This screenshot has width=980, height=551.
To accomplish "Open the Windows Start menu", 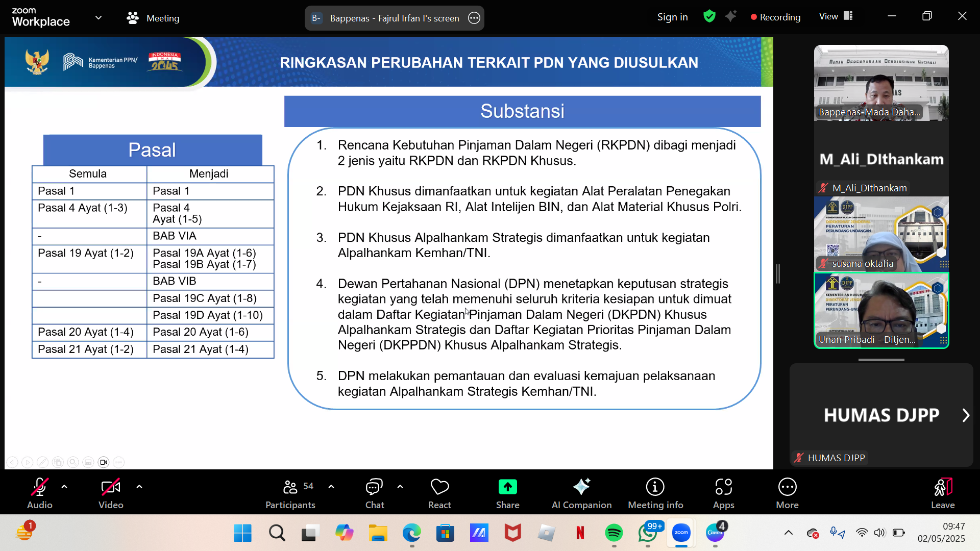I will click(242, 533).
